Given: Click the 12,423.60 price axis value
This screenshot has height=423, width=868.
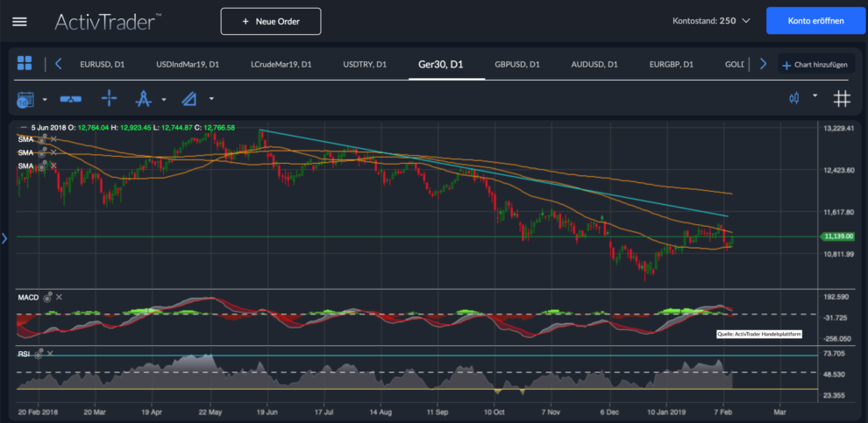Looking at the screenshot, I should [x=839, y=170].
